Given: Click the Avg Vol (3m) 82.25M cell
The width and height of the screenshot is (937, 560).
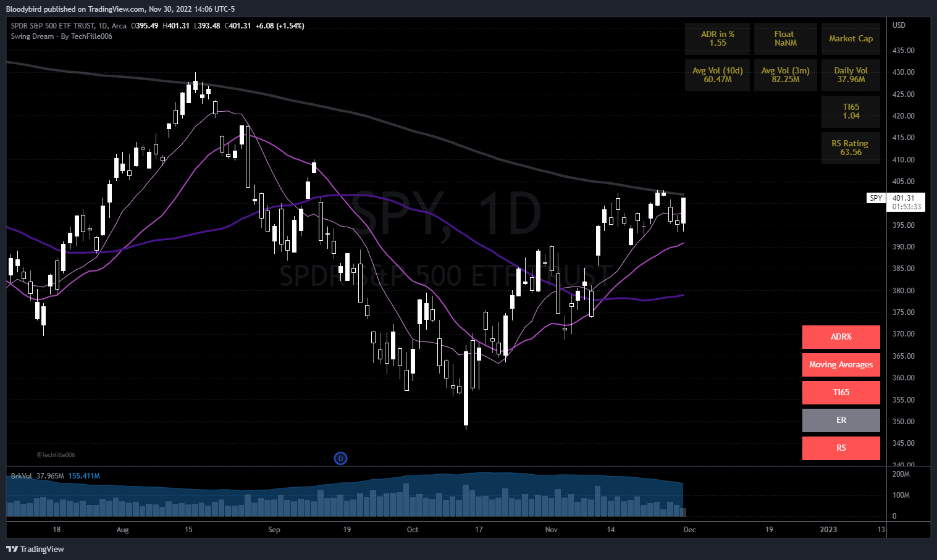Looking at the screenshot, I should [x=785, y=75].
